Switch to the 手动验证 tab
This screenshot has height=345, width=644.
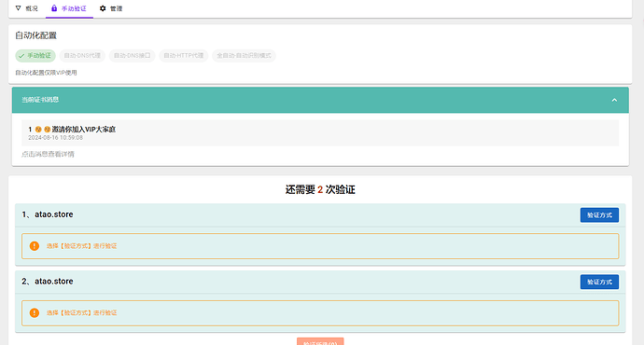[x=69, y=8]
